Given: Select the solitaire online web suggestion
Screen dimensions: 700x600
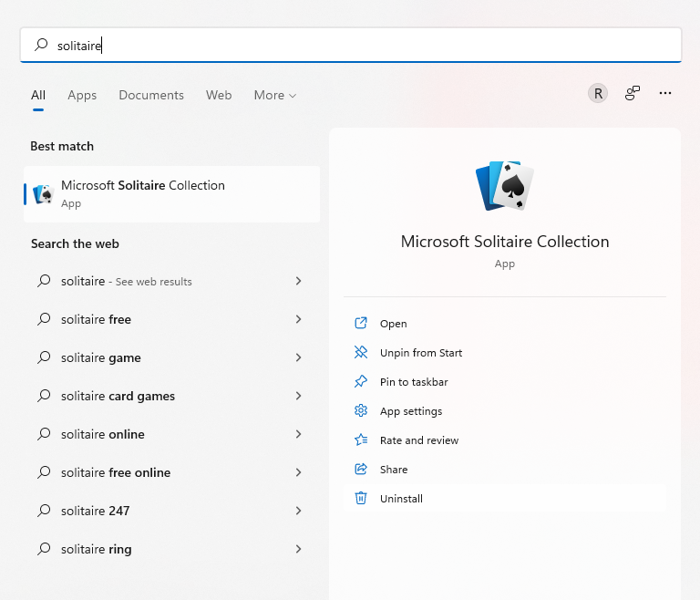Looking at the screenshot, I should tap(103, 434).
